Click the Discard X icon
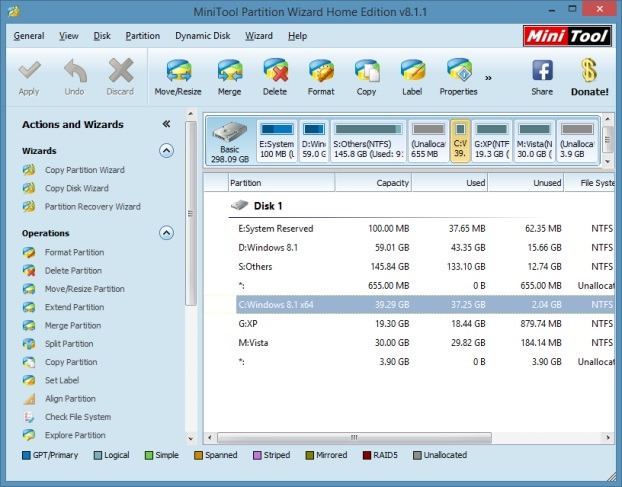 (x=120, y=70)
